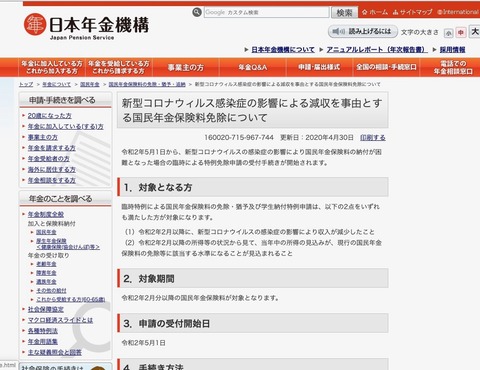This screenshot has height=370, width=480.
Task: Open sidebar link 社会保障協定
Action: 46,309
